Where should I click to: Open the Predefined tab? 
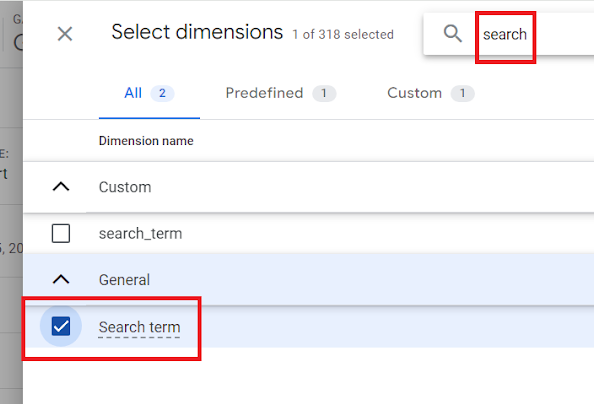pos(281,93)
